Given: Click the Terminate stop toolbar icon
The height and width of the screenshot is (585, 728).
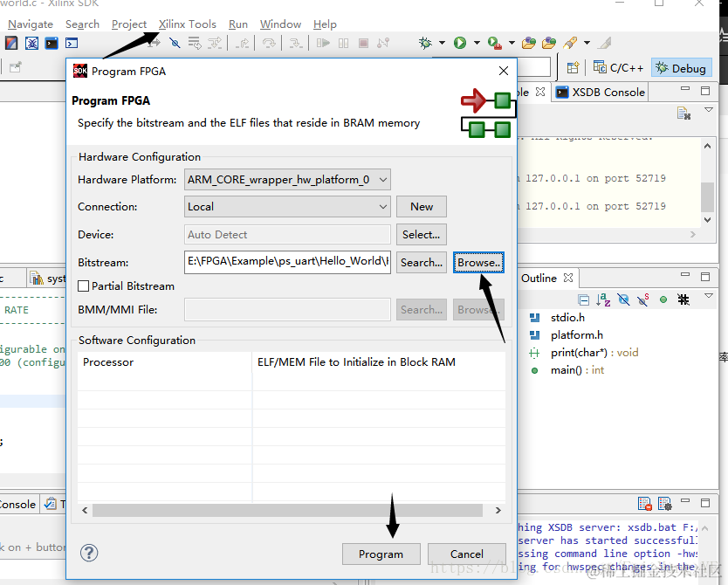Looking at the screenshot, I should click(x=363, y=43).
